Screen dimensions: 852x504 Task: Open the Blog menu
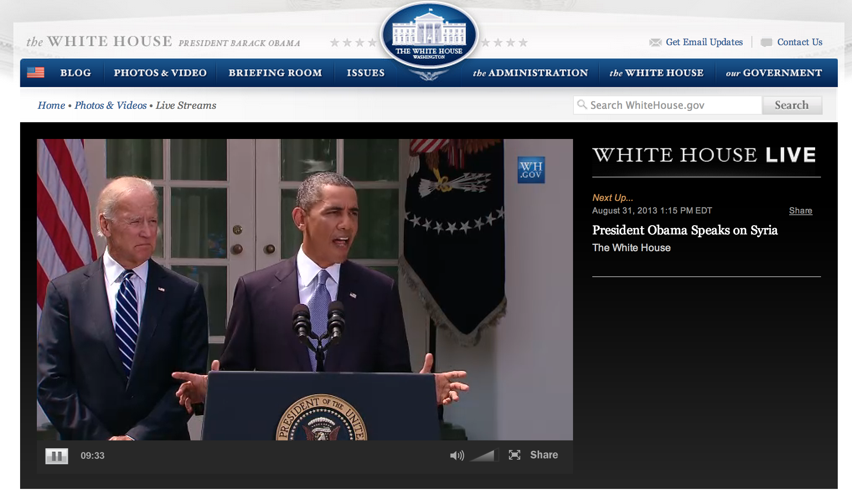pyautogui.click(x=75, y=73)
